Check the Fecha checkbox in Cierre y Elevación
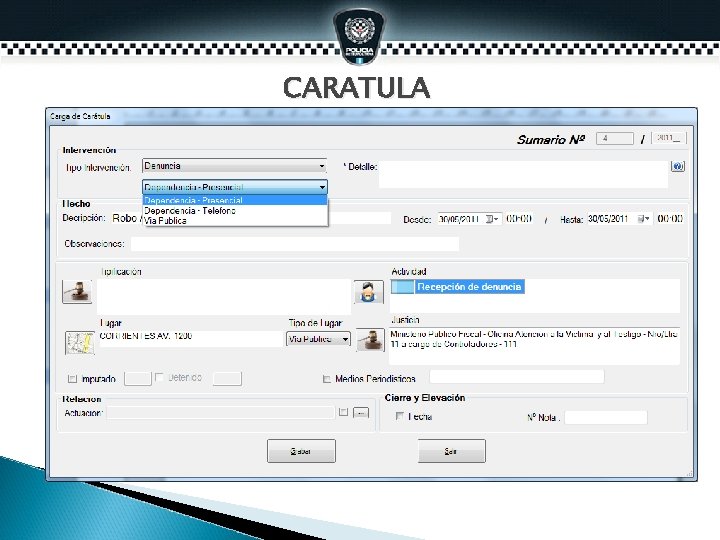The width and height of the screenshot is (720, 540). [x=399, y=416]
